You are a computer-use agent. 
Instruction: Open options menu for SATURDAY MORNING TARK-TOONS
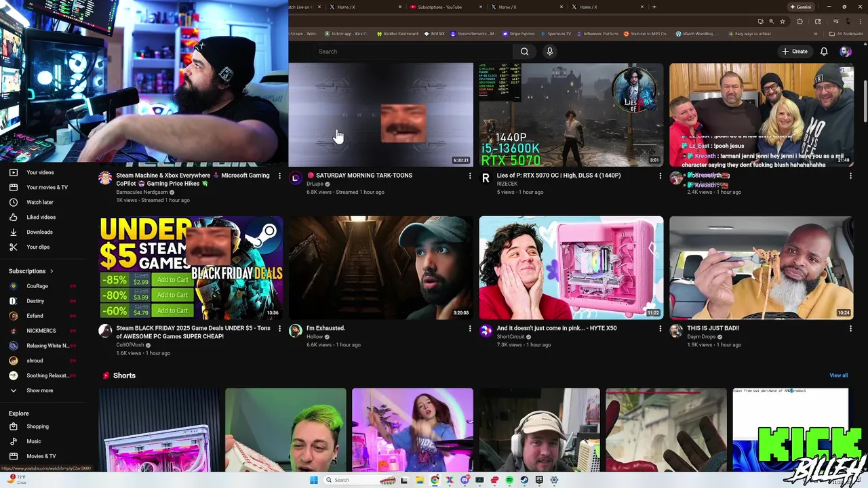pos(469,176)
